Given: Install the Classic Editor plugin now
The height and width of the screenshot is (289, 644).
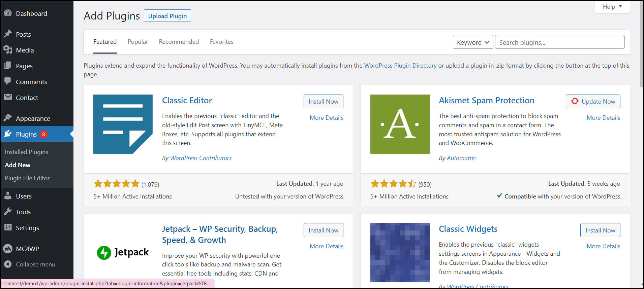Looking at the screenshot, I should (324, 101).
